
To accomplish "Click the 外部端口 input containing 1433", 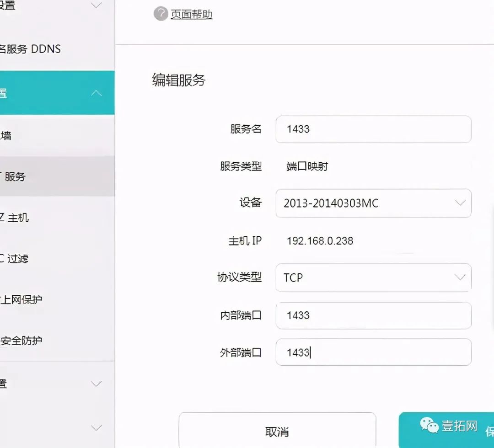I will tap(373, 352).
